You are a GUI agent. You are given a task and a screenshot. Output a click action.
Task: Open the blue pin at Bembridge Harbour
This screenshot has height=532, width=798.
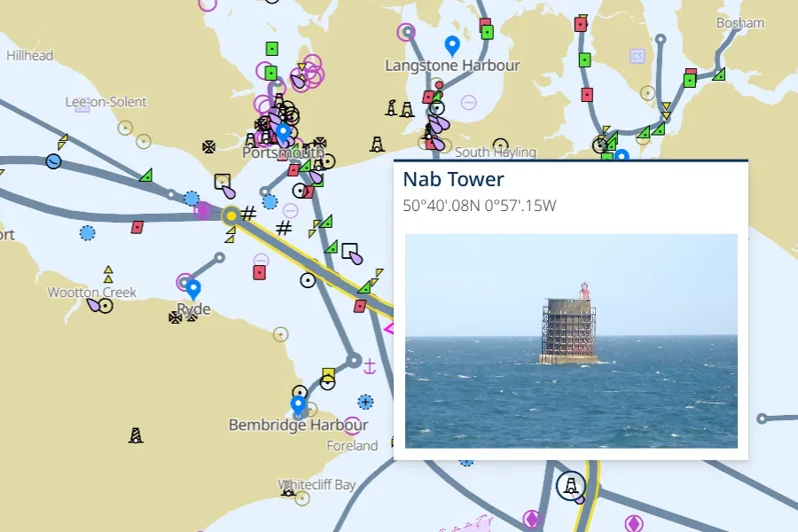tap(299, 404)
